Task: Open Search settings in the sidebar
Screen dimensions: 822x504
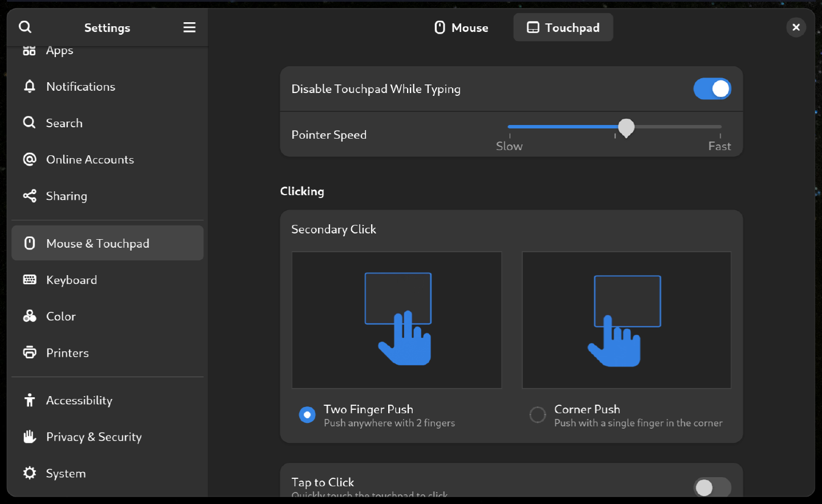Action: click(x=64, y=123)
